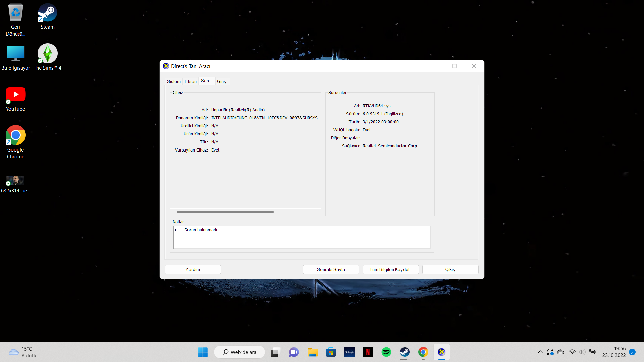Open the Steam desktop shortcut

click(x=47, y=17)
